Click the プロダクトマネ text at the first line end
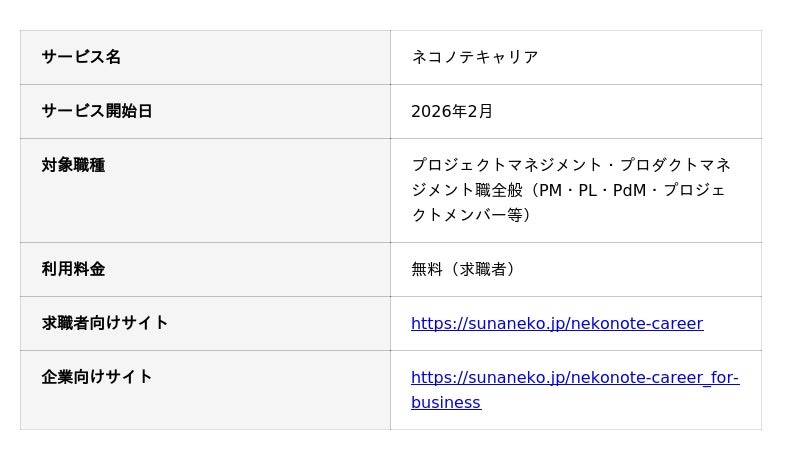 (x=675, y=165)
